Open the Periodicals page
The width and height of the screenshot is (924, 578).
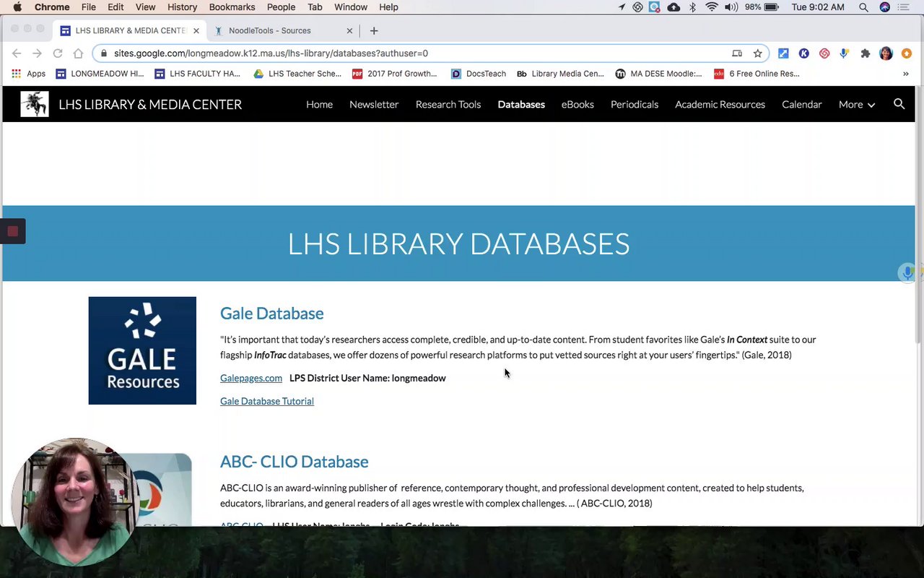pos(635,104)
